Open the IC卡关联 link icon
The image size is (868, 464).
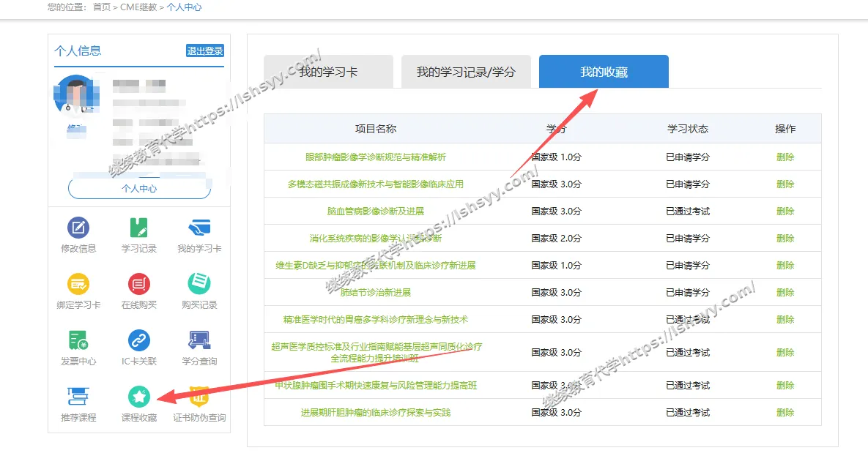pyautogui.click(x=139, y=340)
